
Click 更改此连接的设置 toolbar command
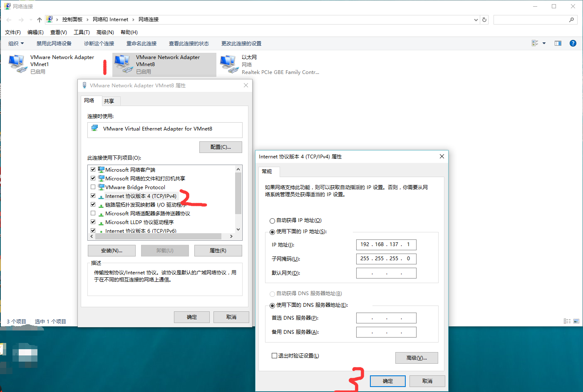click(x=241, y=43)
